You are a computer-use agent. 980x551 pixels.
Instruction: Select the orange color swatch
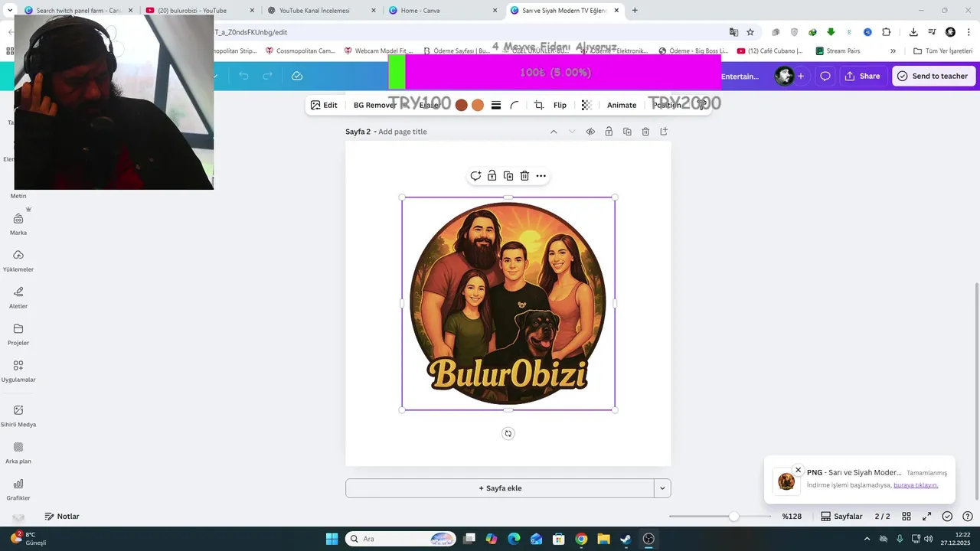[x=478, y=105]
